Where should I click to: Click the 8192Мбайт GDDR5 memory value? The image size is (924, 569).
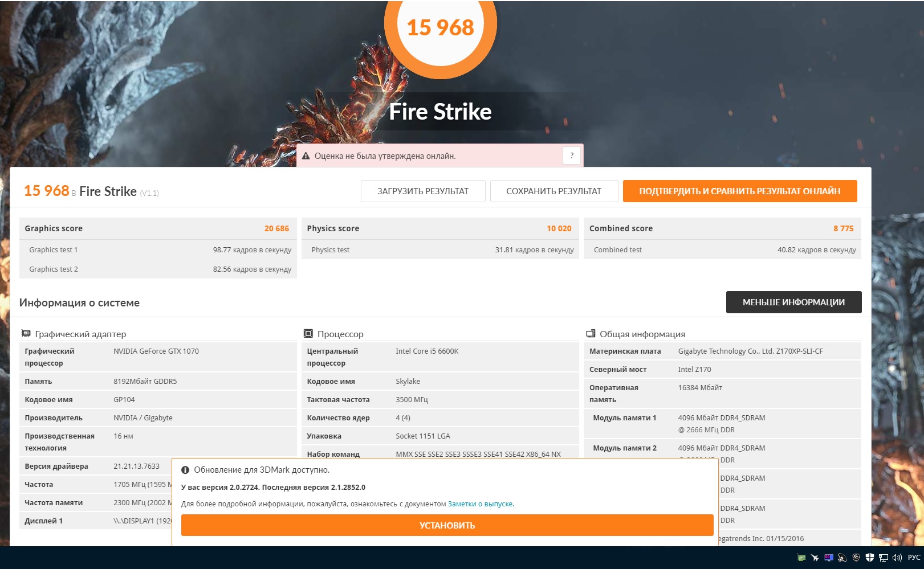[x=145, y=381]
